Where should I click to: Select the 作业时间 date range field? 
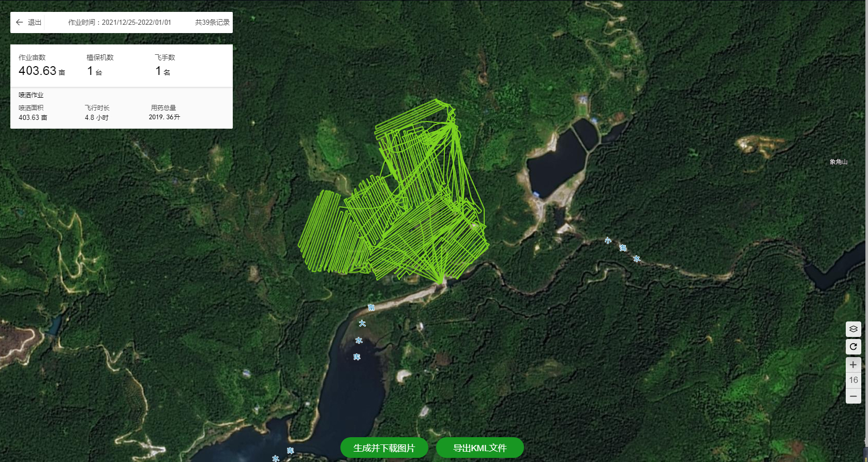coord(119,22)
